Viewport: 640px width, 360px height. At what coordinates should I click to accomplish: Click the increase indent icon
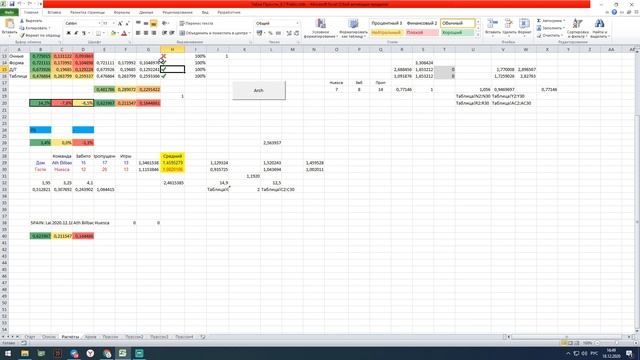tap(172, 33)
